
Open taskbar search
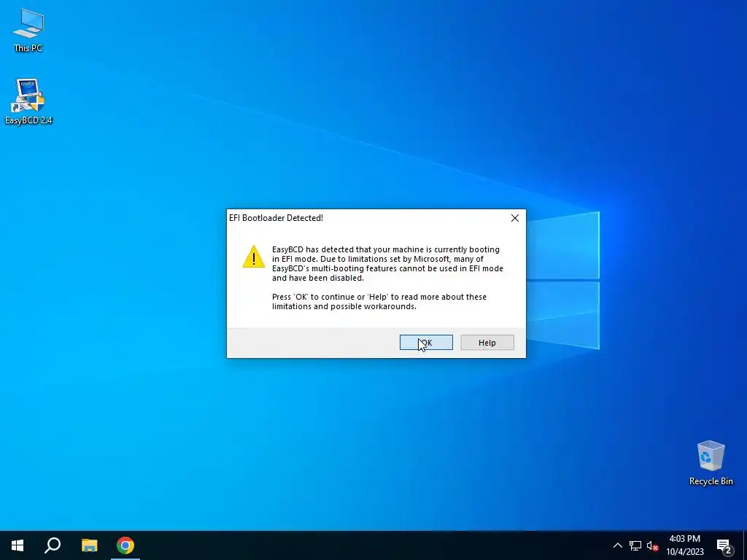coord(53,545)
